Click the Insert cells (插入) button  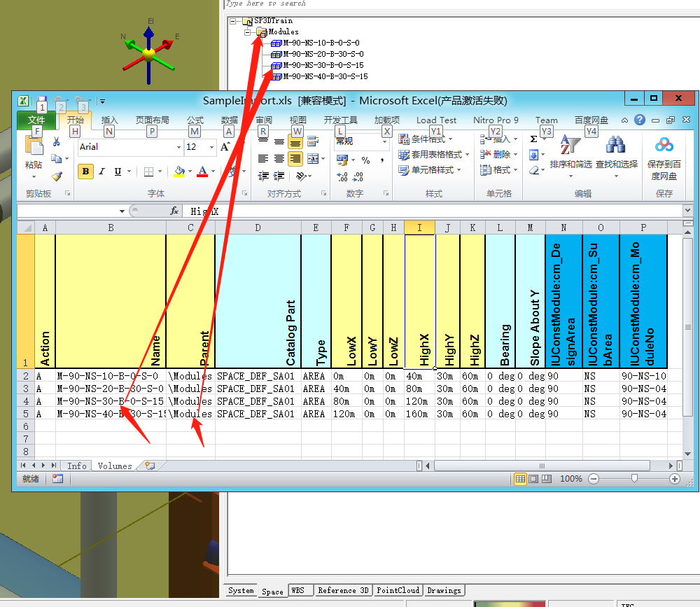coord(498,139)
